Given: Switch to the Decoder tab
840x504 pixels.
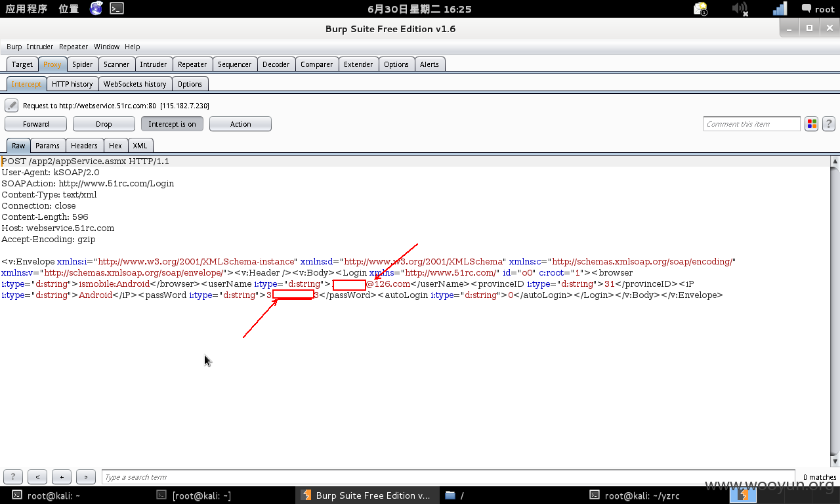Looking at the screenshot, I should point(276,64).
